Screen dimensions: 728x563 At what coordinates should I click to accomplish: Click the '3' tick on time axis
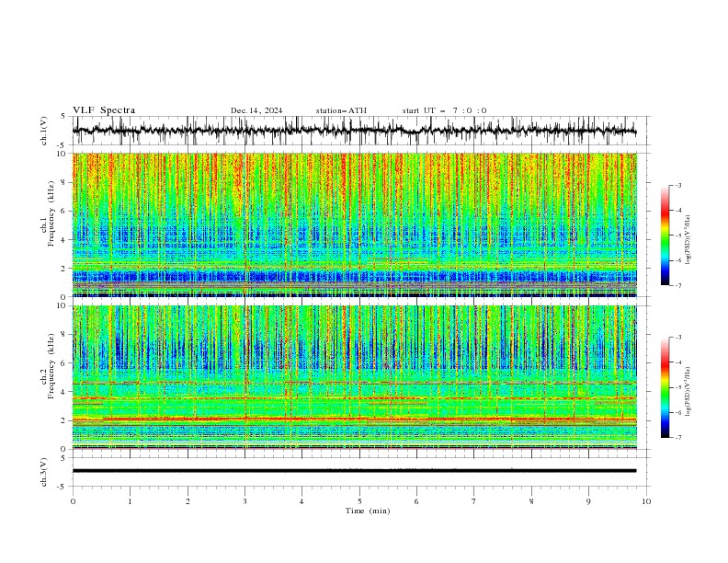(x=245, y=501)
